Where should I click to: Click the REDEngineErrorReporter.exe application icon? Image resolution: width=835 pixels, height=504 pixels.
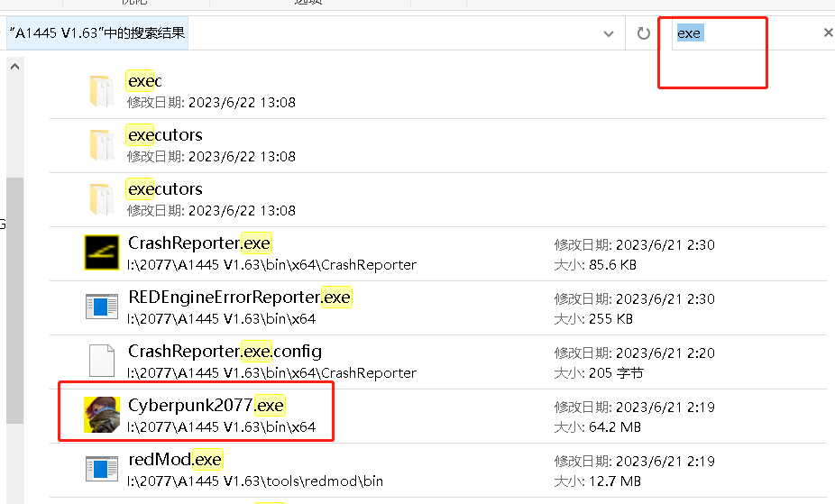[102, 307]
